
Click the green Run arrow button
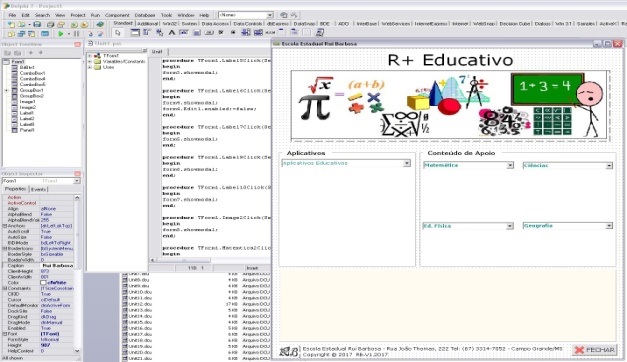(60, 34)
